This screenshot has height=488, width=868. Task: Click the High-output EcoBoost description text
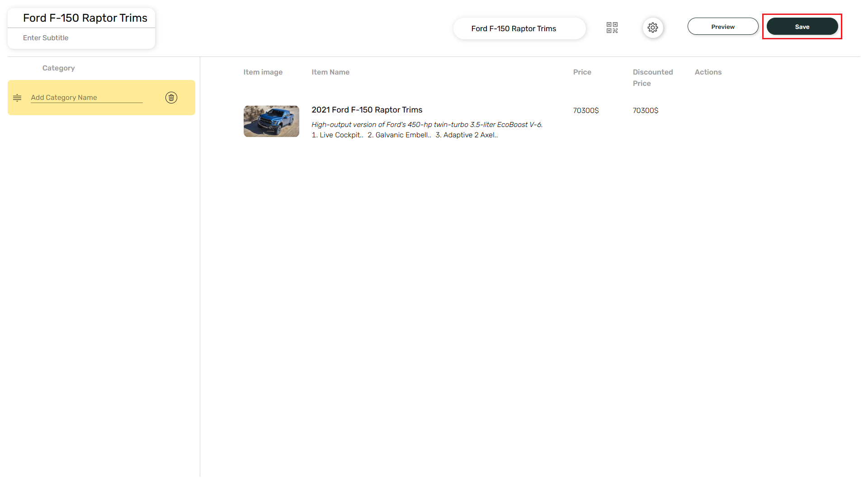[x=426, y=125]
